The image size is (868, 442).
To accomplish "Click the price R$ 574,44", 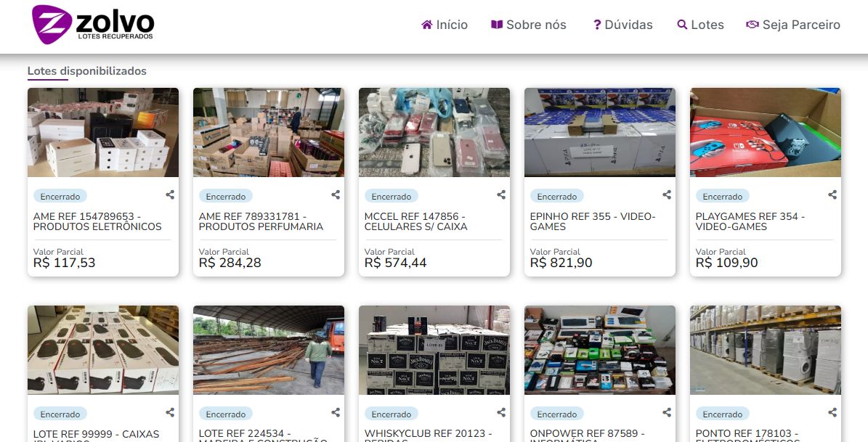I will click(395, 263).
